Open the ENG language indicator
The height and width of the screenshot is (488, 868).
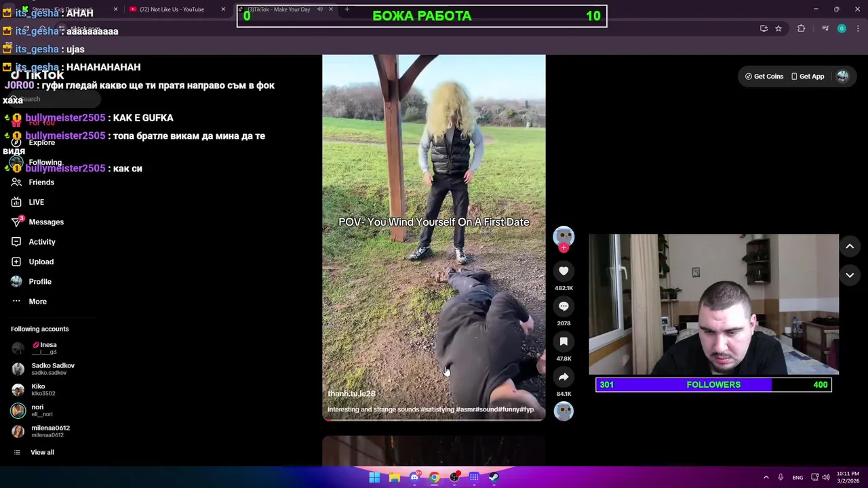[797, 477]
